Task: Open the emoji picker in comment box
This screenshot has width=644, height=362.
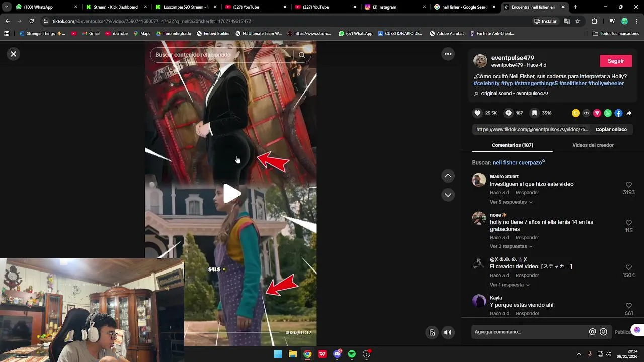Action: click(x=603, y=332)
